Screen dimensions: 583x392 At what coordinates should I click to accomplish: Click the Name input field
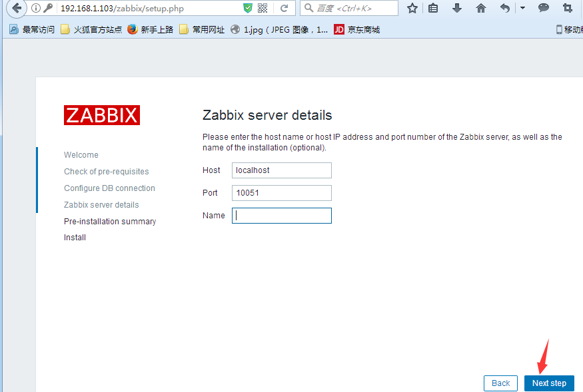coord(282,216)
